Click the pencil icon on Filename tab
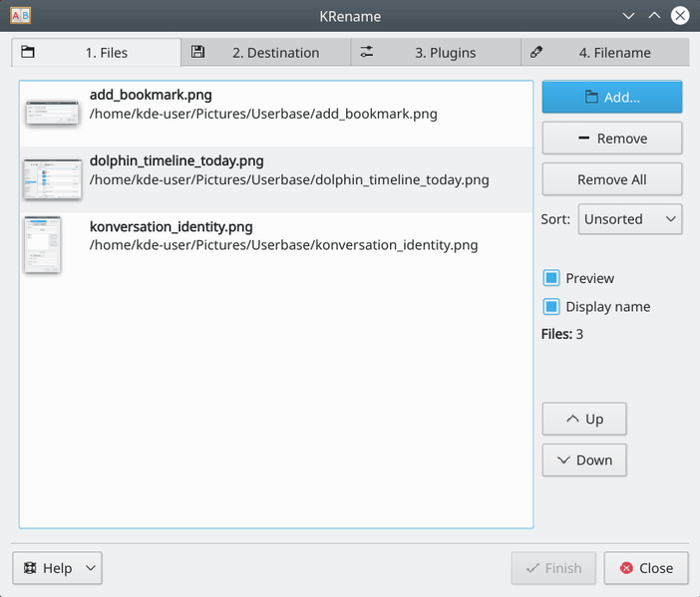 coord(536,52)
